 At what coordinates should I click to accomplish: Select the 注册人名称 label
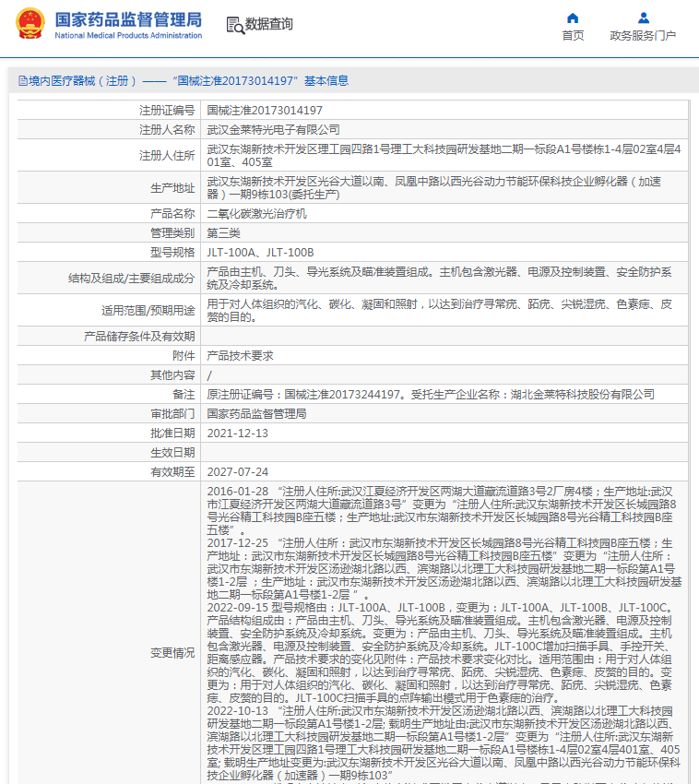click(167, 130)
